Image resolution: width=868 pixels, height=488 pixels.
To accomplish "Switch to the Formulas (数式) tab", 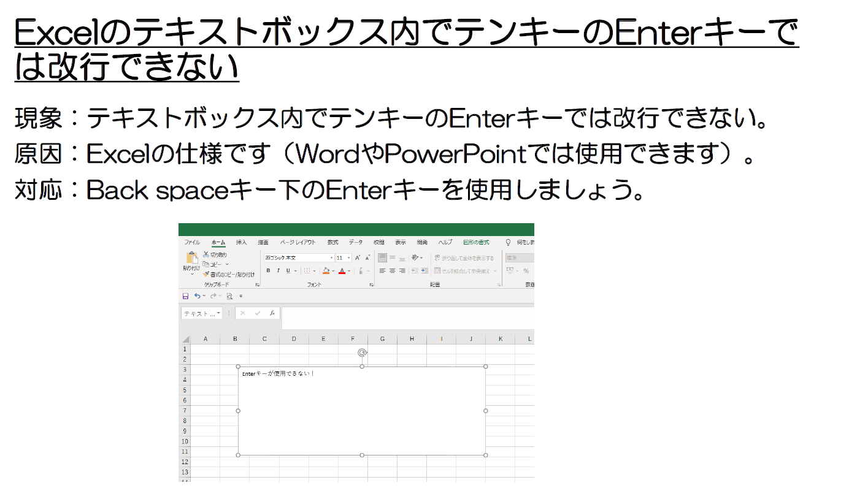I will 332,242.
